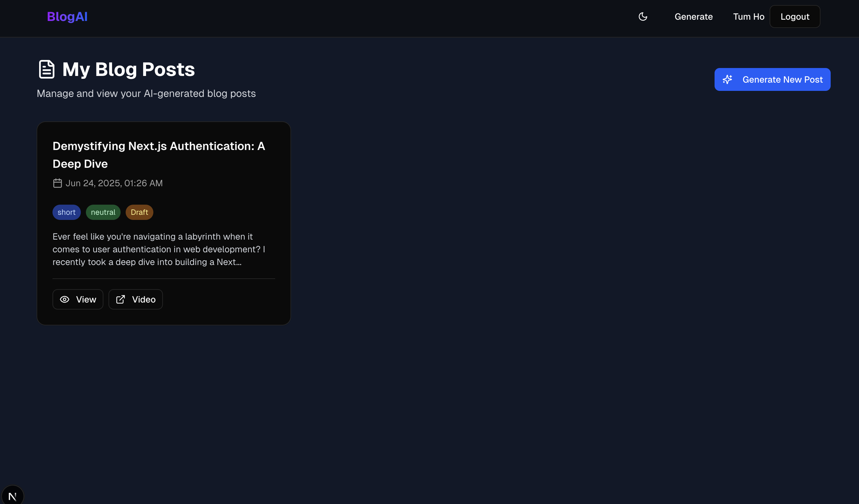Open the Generate nav link
Viewport: 859px width, 504px height.
pyautogui.click(x=693, y=17)
